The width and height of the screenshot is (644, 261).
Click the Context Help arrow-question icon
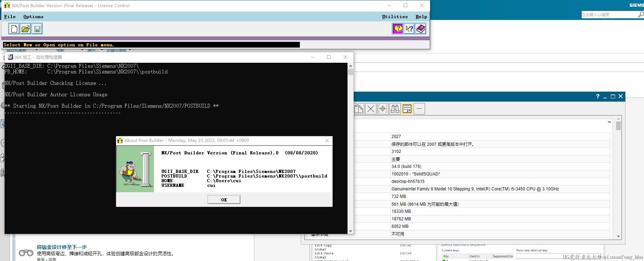click(x=409, y=29)
